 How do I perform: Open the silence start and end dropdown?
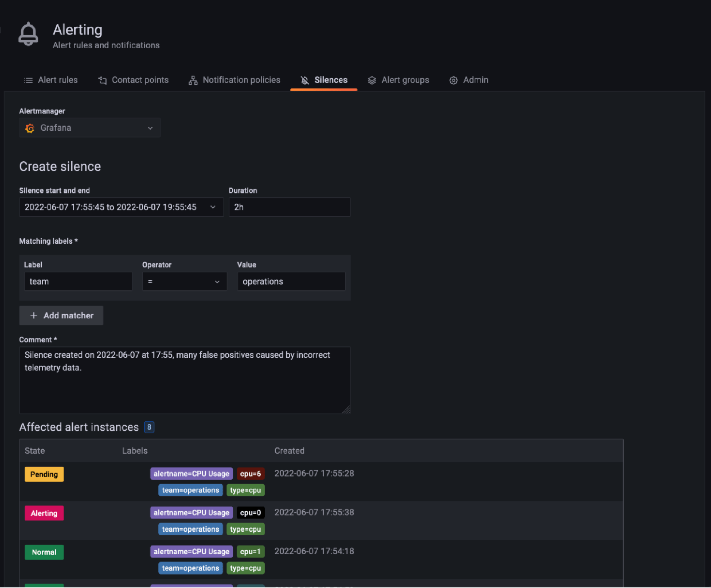tap(213, 207)
